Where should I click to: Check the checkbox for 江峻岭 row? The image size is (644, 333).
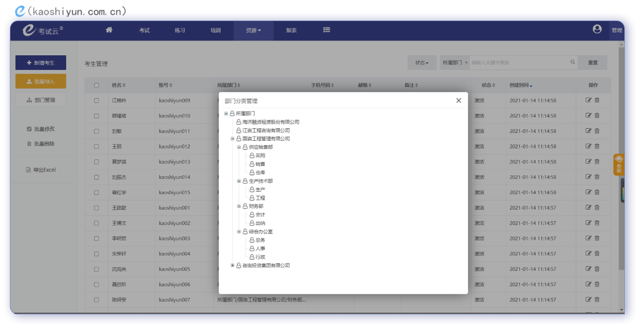tap(97, 100)
